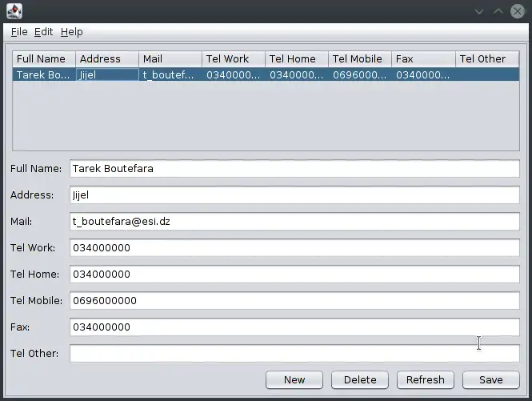Click the Tel Mobile column header

[x=360, y=59]
